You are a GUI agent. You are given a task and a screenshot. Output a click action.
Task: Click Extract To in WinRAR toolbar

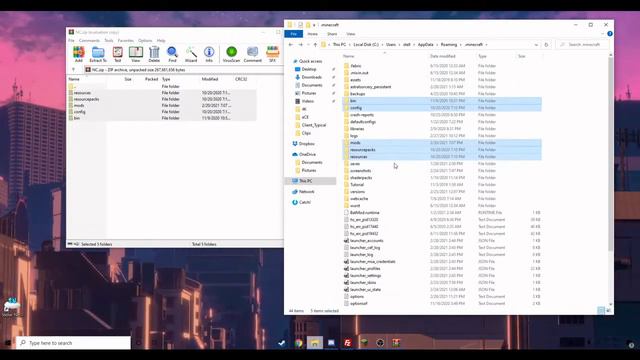click(x=98, y=54)
